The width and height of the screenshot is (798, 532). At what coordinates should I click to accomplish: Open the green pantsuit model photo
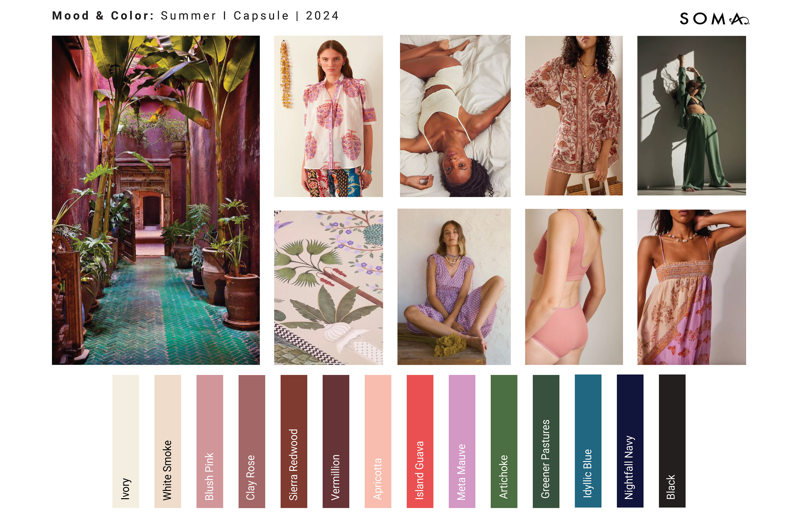(x=692, y=116)
